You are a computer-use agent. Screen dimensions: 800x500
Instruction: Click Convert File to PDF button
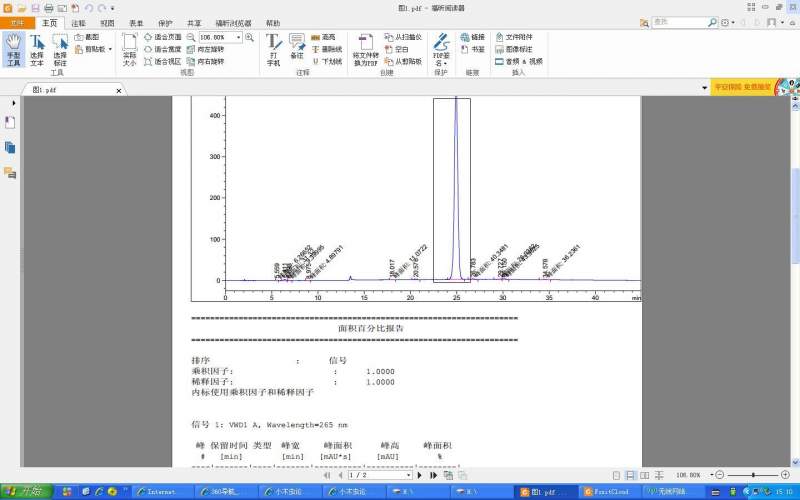point(365,49)
